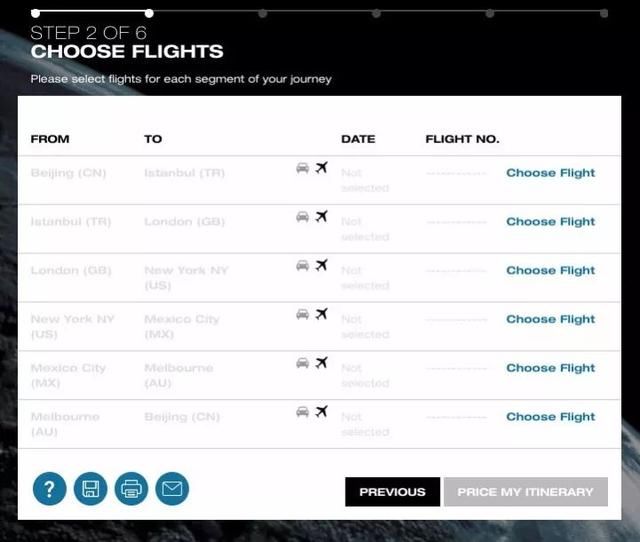Open the help question mark icon
640x542 pixels.
49,489
